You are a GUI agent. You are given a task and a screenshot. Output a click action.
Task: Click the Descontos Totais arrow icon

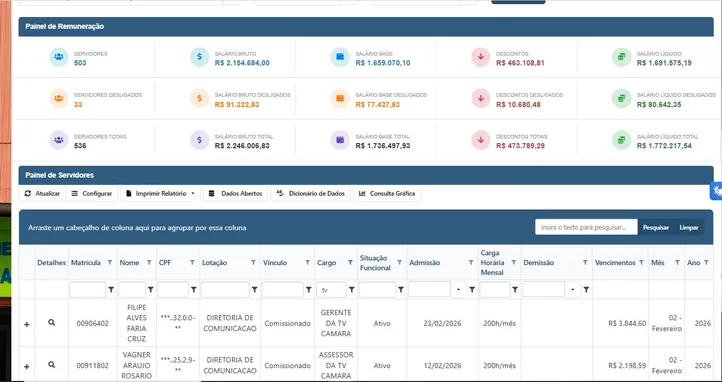(x=481, y=140)
